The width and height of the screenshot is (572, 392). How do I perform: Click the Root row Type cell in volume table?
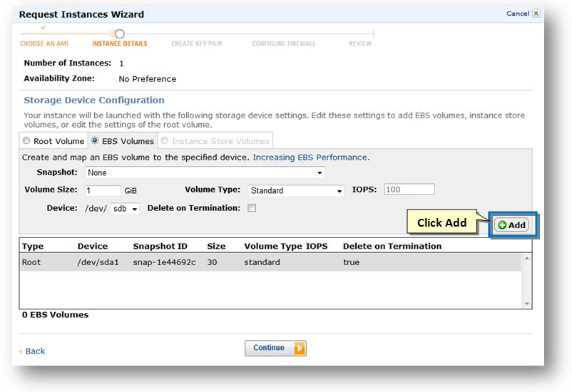pyautogui.click(x=31, y=262)
